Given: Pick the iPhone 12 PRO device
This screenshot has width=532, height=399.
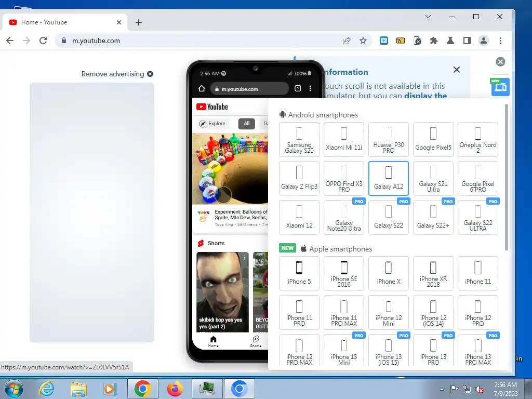Looking at the screenshot, I should pos(478,312).
